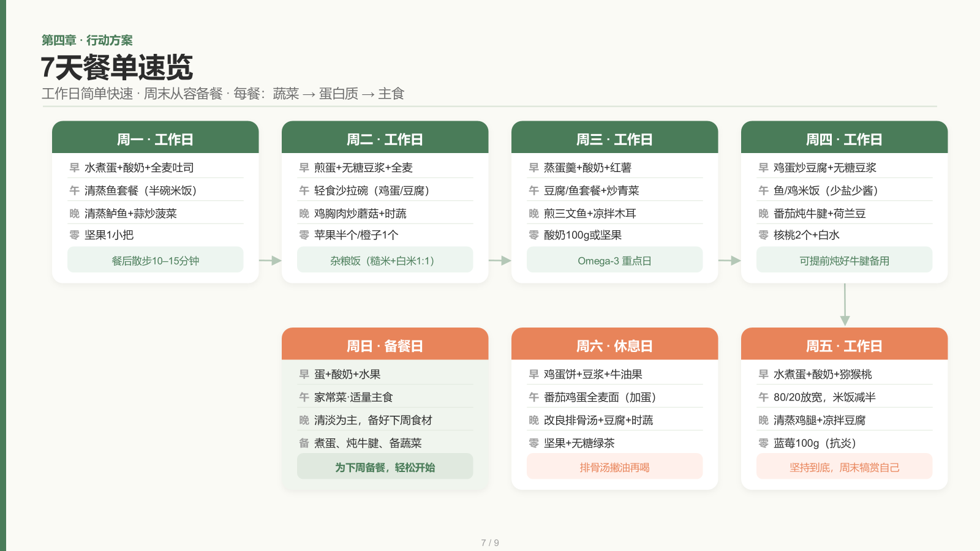Select 酸奶100g或坚果 row

pyautogui.click(x=615, y=235)
